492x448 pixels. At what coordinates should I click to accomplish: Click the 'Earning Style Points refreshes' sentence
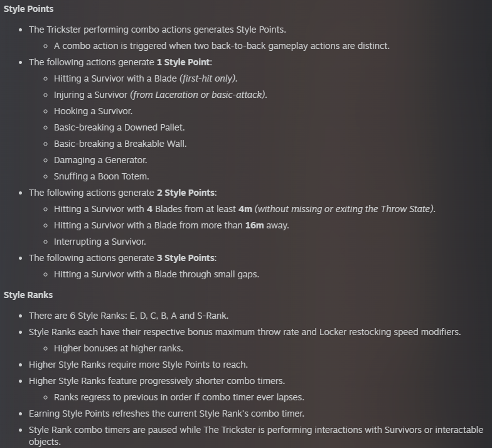click(x=167, y=413)
